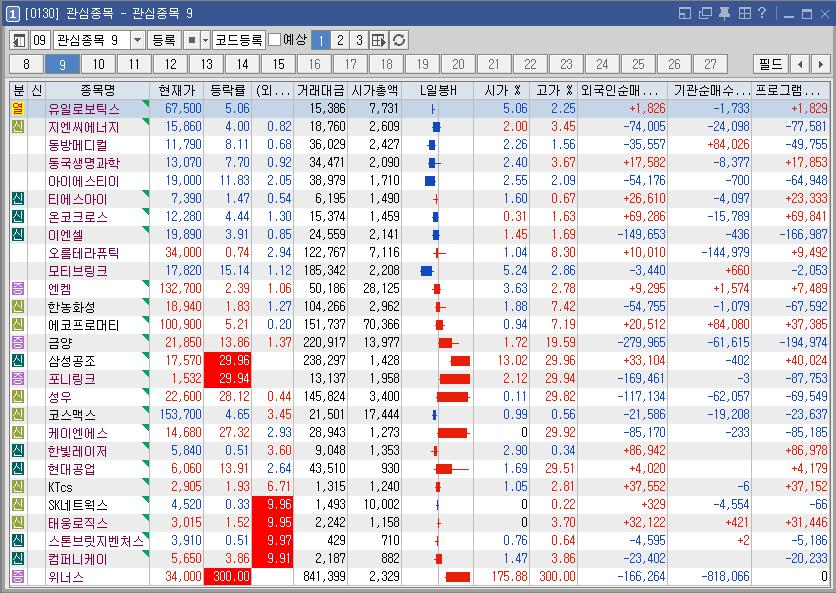Select the SK네트웍스 stock name
This screenshot has height=593, width=836.
(x=78, y=505)
